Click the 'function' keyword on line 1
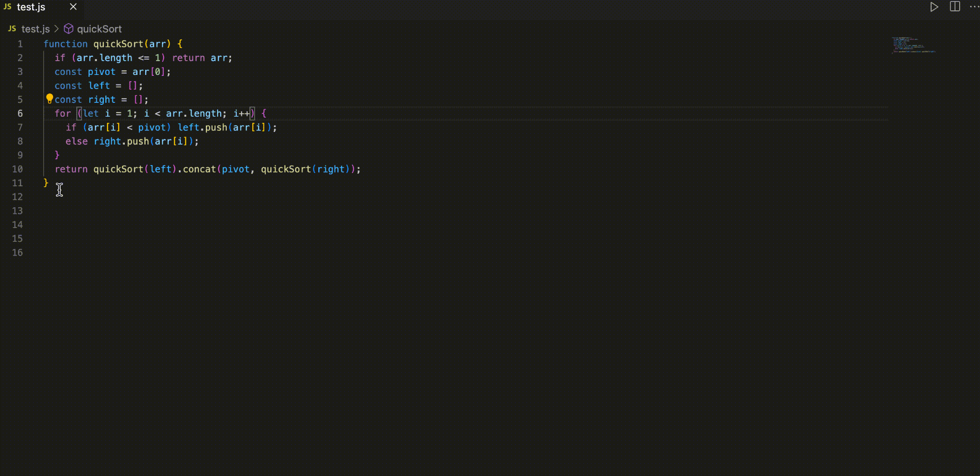The height and width of the screenshot is (476, 980). tap(65, 44)
